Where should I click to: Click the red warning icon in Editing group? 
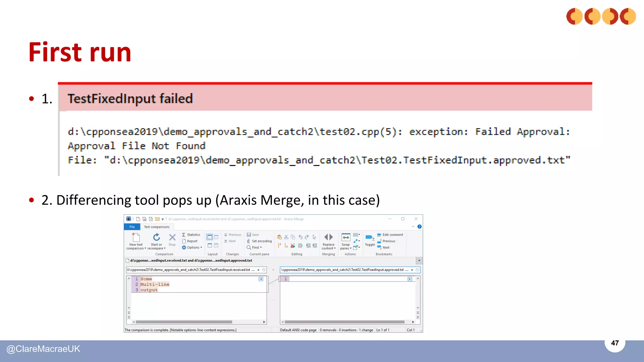(x=293, y=245)
